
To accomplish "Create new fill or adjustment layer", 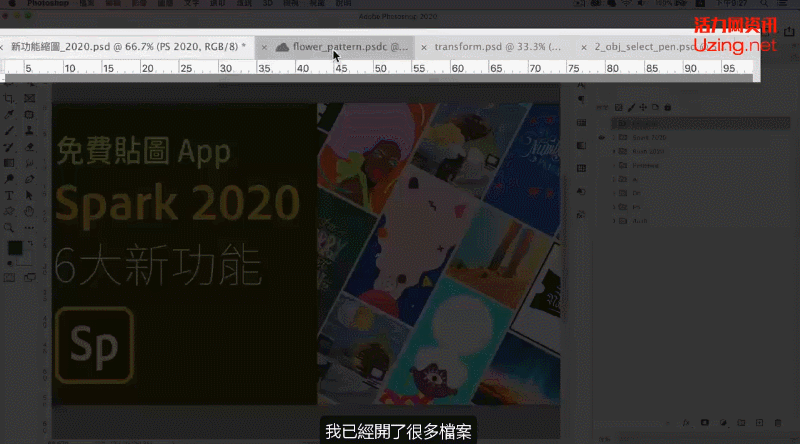I will tap(723, 423).
